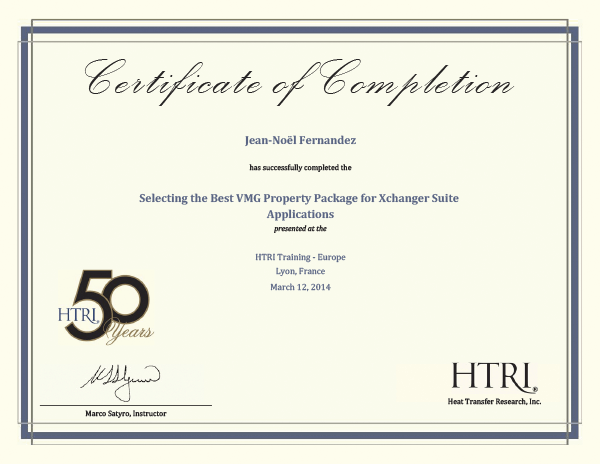Click the course title line starting 'Selecting the Best VMG'
600x464 pixels.
pos(299,198)
